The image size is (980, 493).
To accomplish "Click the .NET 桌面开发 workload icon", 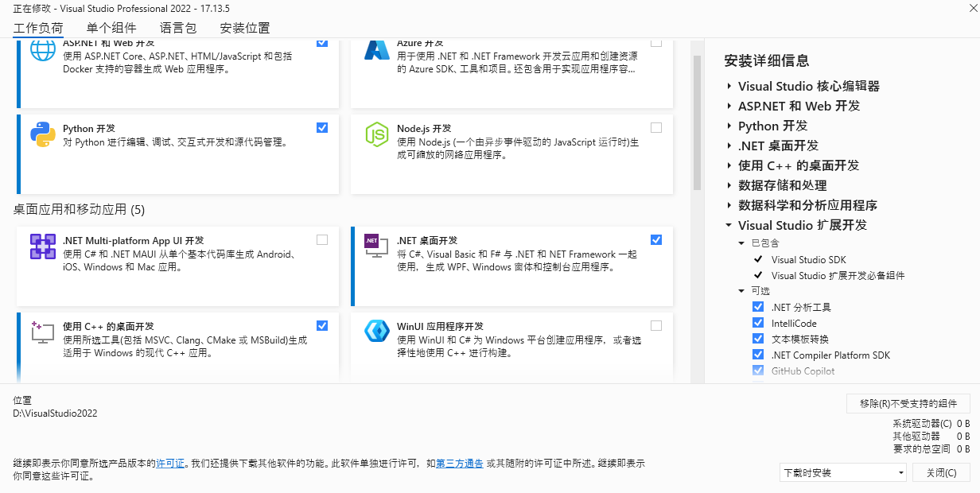I will tap(376, 246).
